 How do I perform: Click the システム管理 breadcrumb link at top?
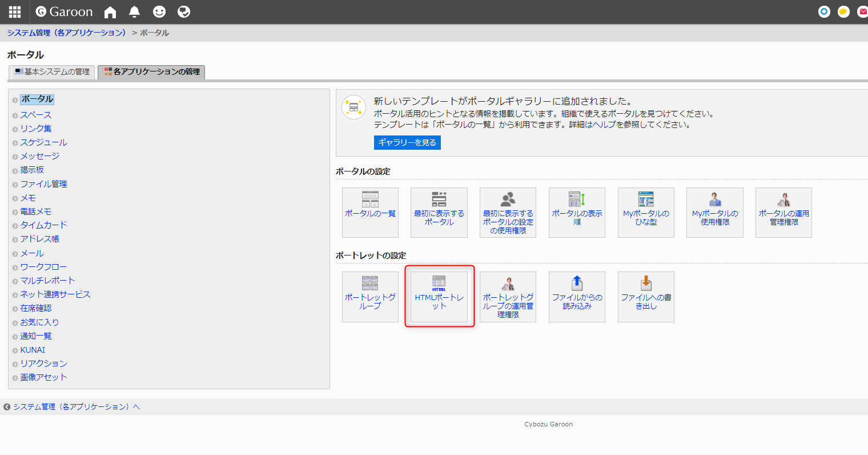tap(67, 33)
